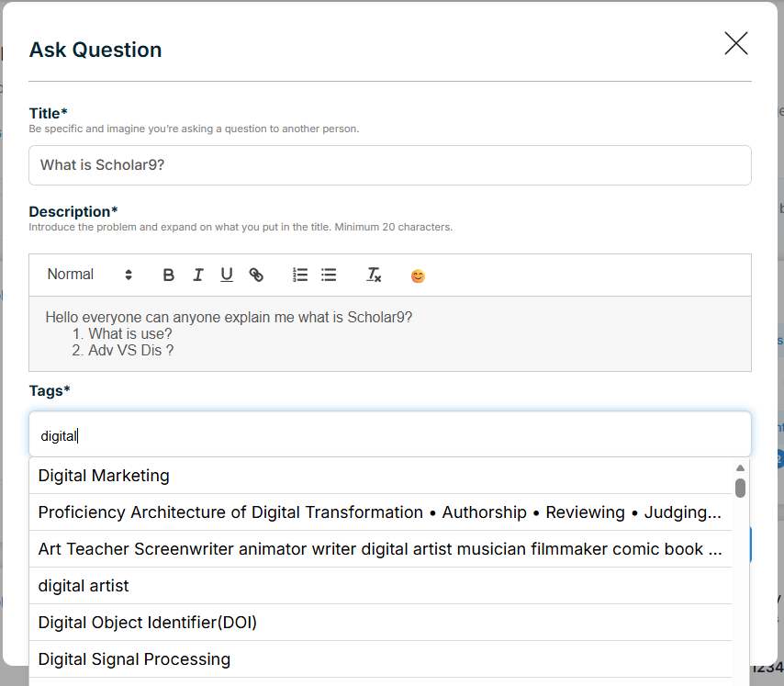Toggle bold formatting in description editor
This screenshot has height=686, width=784.
point(169,275)
